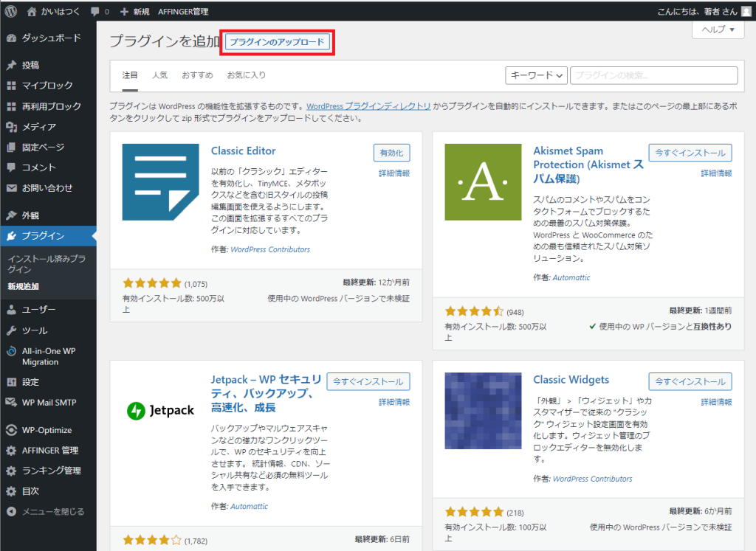This screenshot has height=551, width=756.
Task: Open the site home icon かいはつく
Action: pos(31,12)
